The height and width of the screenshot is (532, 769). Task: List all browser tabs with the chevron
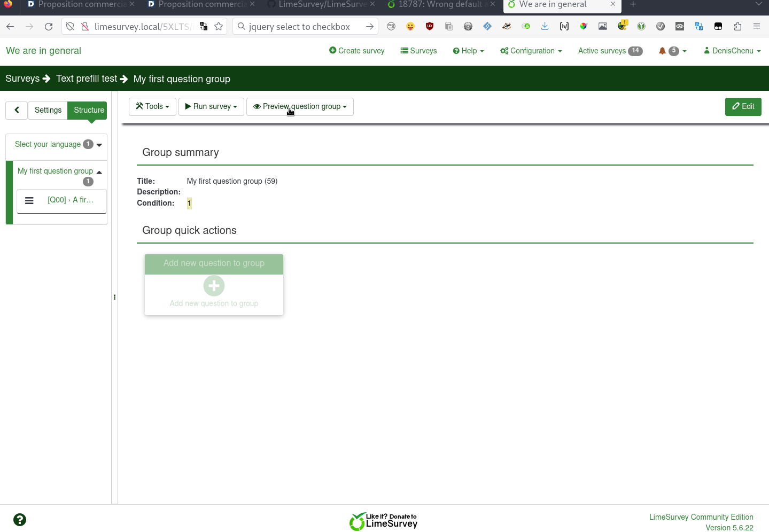tap(759, 4)
